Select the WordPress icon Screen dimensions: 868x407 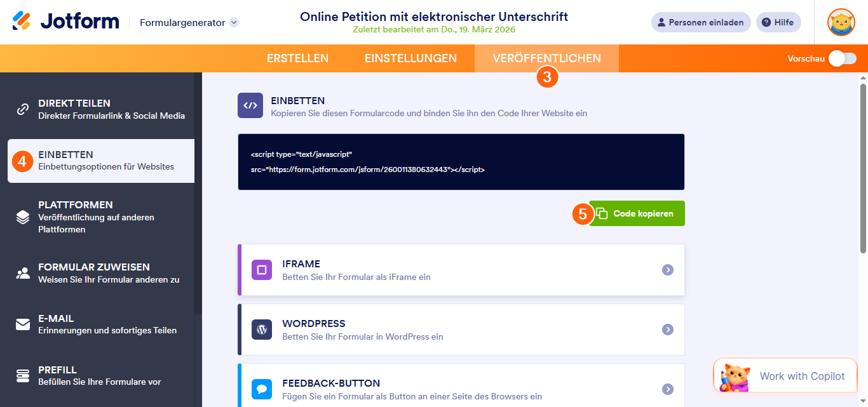pos(261,329)
